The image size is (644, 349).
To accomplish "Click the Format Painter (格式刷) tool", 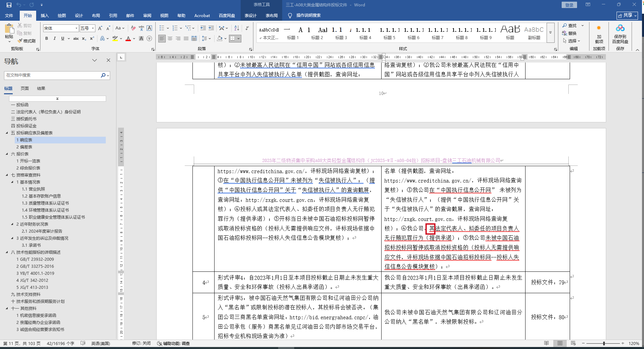I will click(x=26, y=41).
